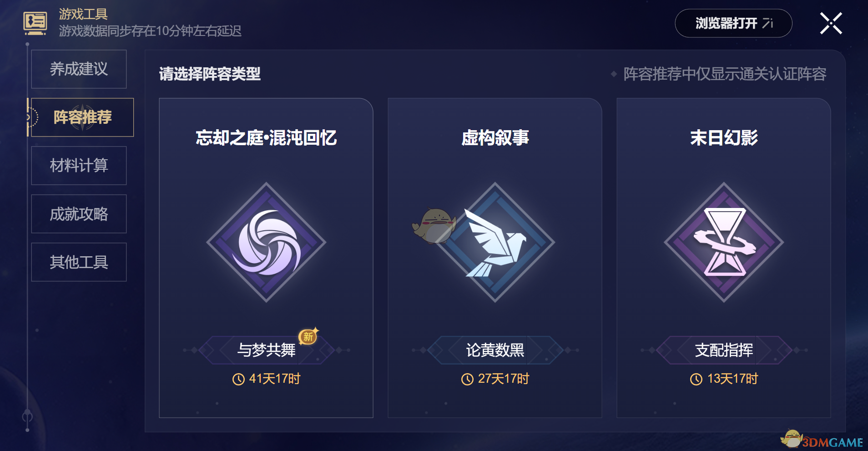Viewport: 868px width, 451px height.
Task: Open the 成就攻略 tab
Action: (79, 214)
